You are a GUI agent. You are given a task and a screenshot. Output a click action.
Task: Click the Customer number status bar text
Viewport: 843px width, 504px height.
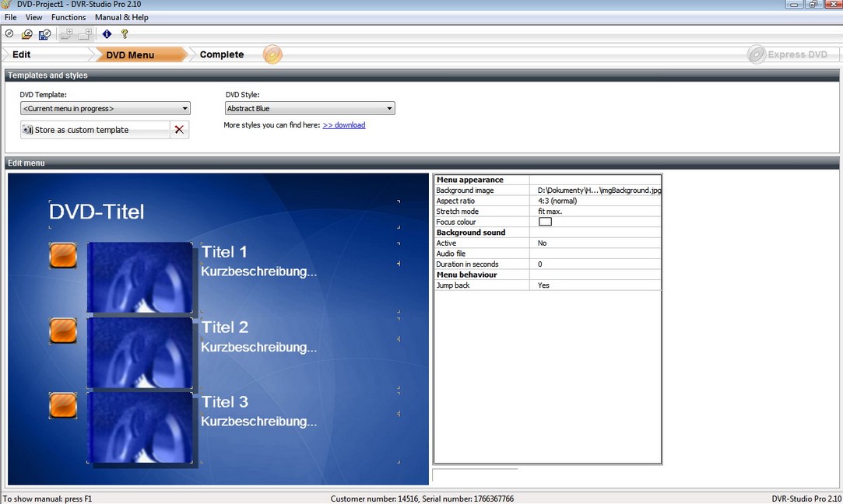pyautogui.click(x=422, y=499)
